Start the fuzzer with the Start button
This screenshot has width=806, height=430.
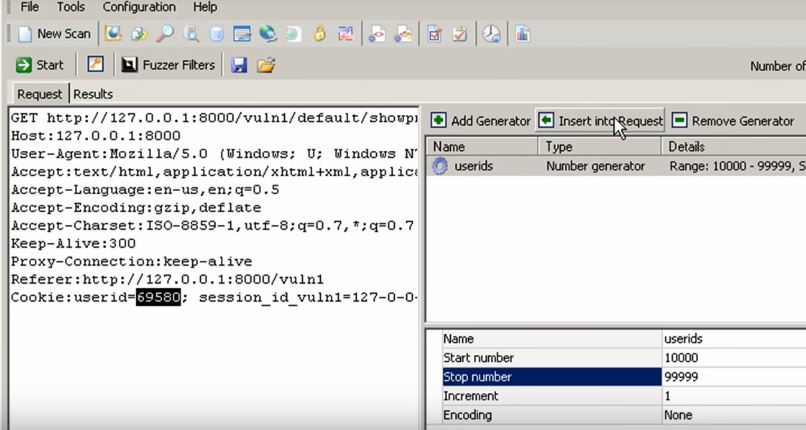tap(40, 65)
